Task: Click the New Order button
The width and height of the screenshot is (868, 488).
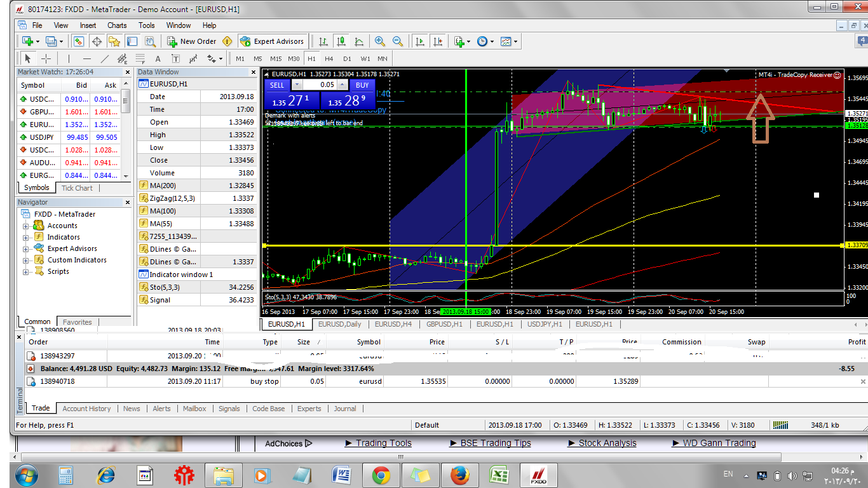Action: [x=191, y=41]
